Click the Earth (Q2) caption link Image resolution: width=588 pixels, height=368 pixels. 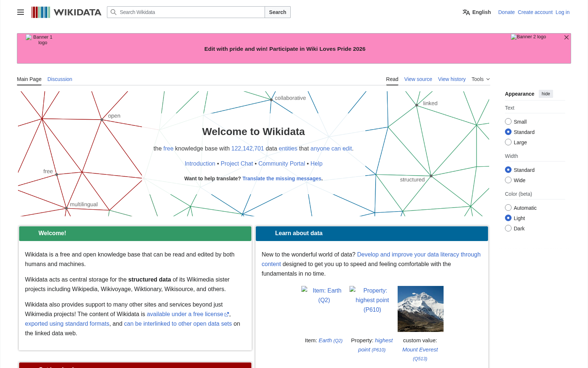pyautogui.click(x=330, y=340)
